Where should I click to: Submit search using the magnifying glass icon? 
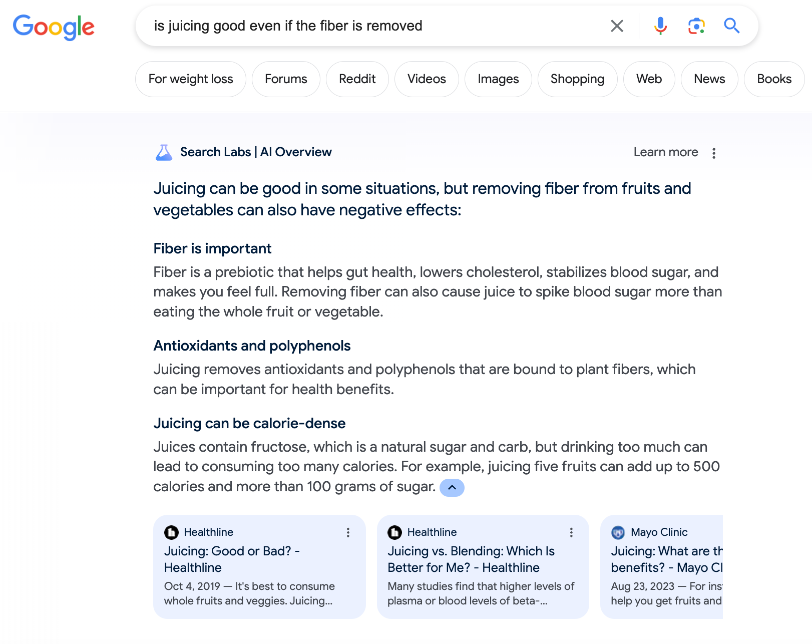[x=731, y=26]
